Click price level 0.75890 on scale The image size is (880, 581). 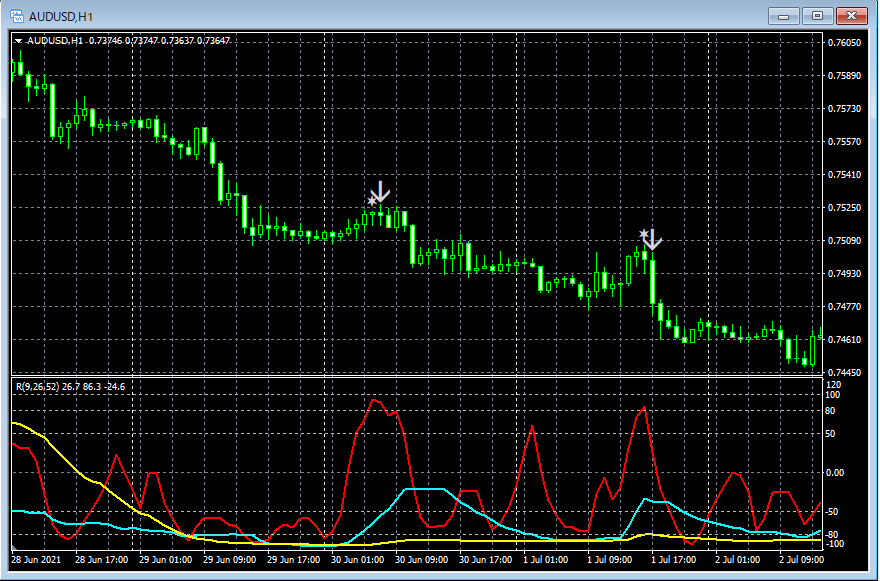pos(845,76)
